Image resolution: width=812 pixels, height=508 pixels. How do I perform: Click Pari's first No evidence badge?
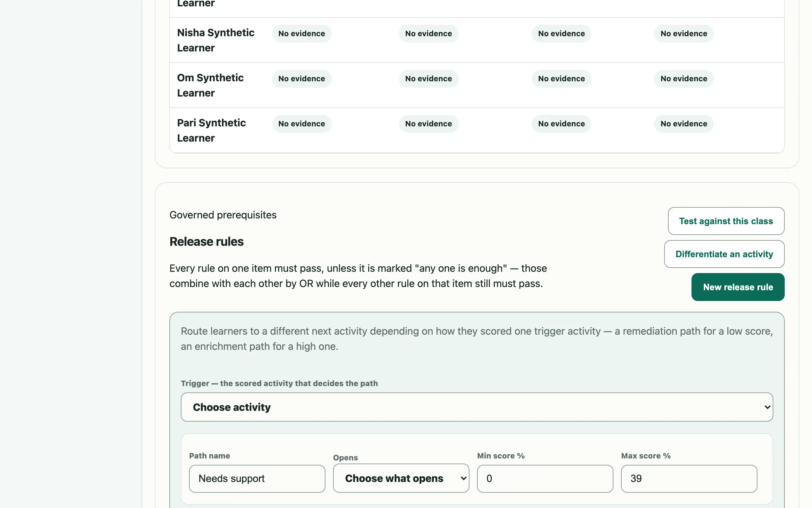coord(302,124)
